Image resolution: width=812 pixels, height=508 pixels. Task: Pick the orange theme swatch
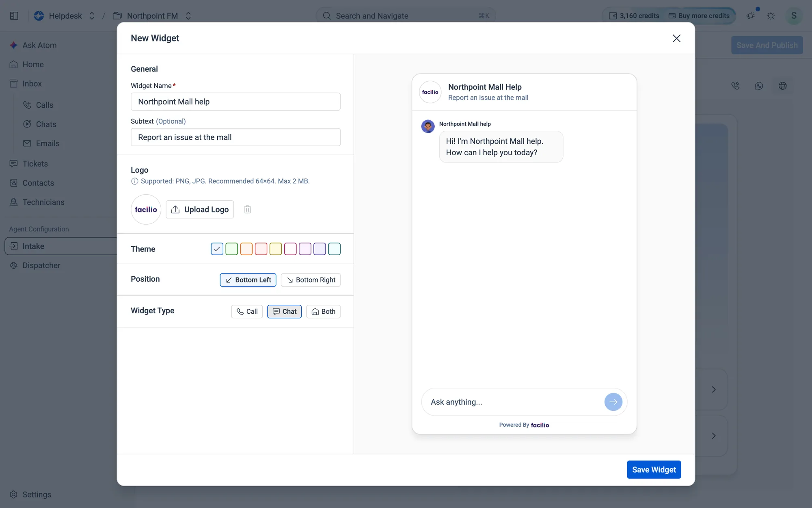(x=246, y=249)
